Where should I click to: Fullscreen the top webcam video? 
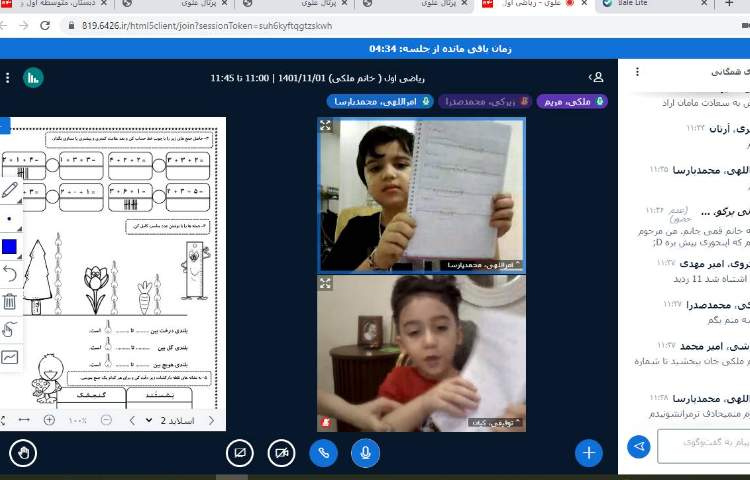point(325,126)
